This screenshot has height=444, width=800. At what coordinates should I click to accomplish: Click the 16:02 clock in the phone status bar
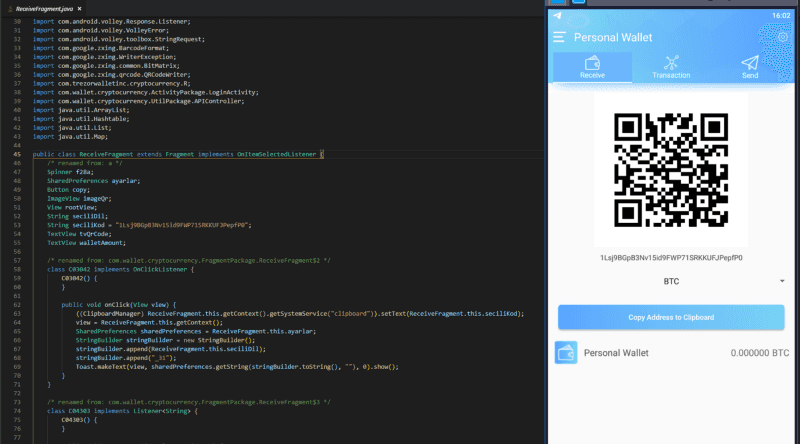coord(781,16)
